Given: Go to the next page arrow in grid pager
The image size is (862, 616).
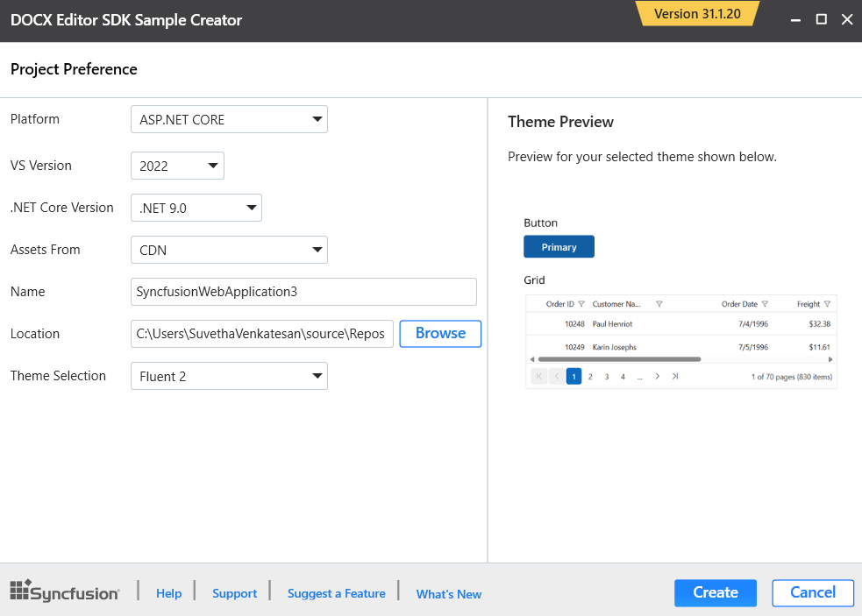Looking at the screenshot, I should [659, 376].
